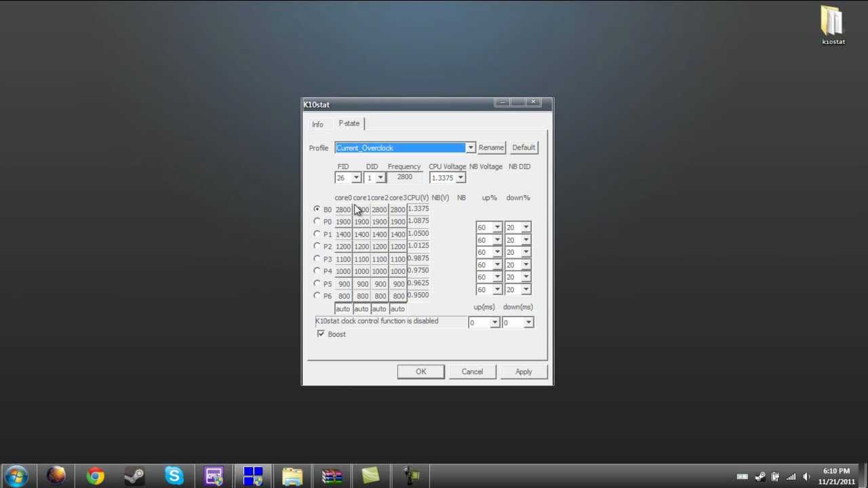Click the Apply button

point(524,371)
